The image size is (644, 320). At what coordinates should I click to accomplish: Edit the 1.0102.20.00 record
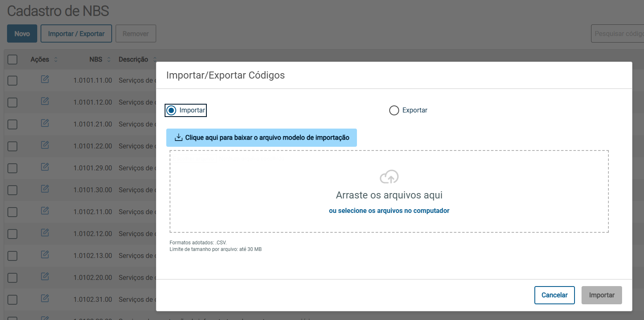tap(45, 277)
